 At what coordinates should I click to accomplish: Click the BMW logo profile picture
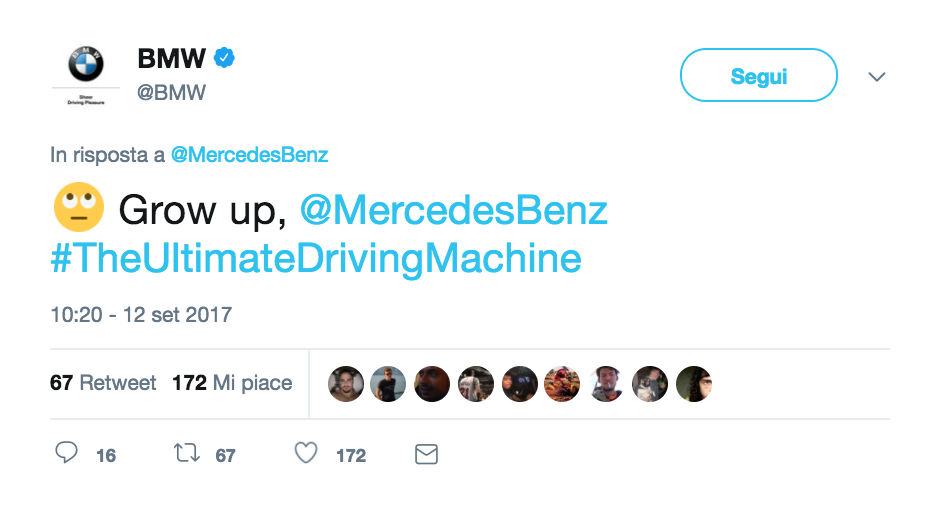pyautogui.click(x=86, y=66)
